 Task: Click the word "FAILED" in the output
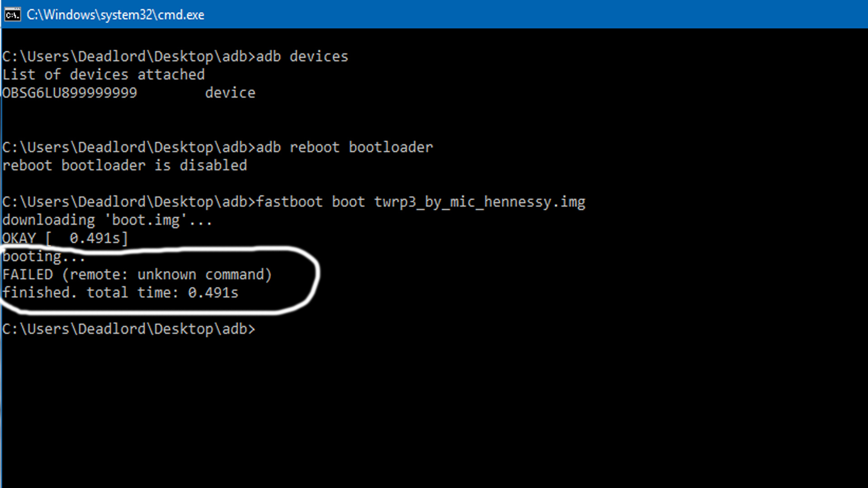(x=28, y=275)
